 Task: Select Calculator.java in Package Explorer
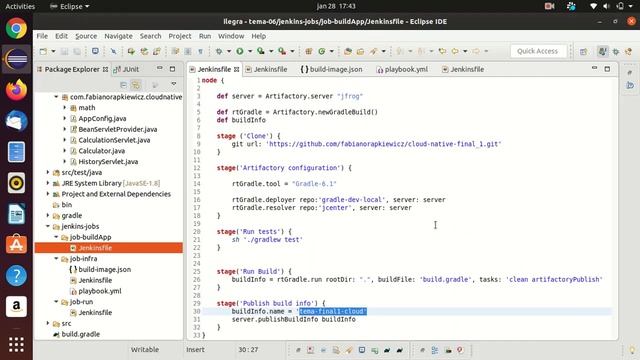pyautogui.click(x=102, y=151)
